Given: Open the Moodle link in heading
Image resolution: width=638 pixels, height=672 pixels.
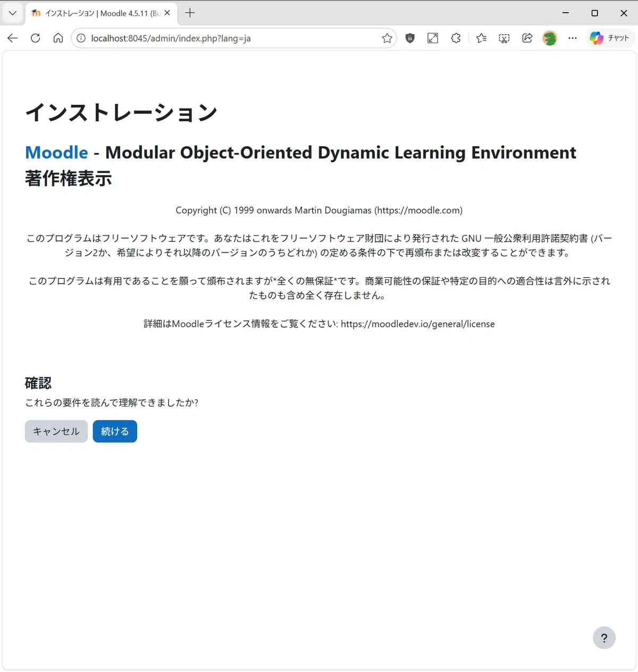Looking at the screenshot, I should [56, 153].
